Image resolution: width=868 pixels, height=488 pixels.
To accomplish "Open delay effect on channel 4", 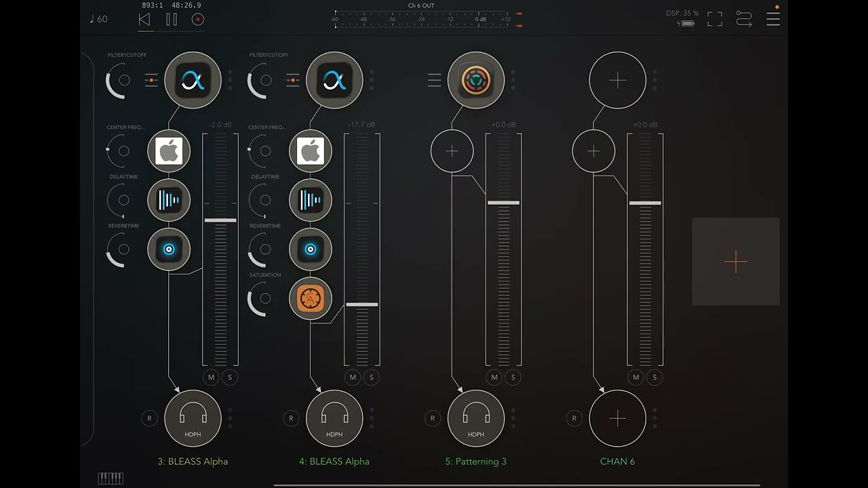I will [x=311, y=200].
